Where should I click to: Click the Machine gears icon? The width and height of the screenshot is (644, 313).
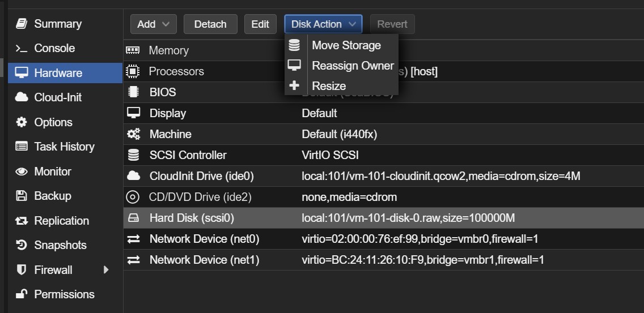click(133, 134)
